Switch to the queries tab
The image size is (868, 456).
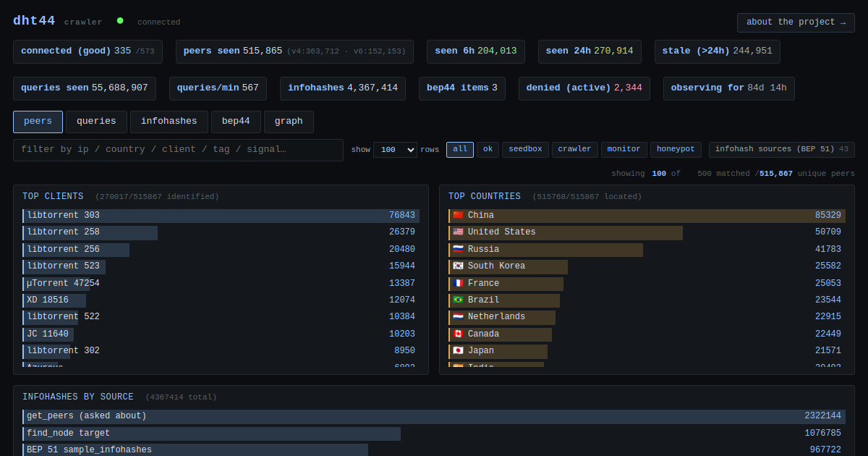coord(96,122)
